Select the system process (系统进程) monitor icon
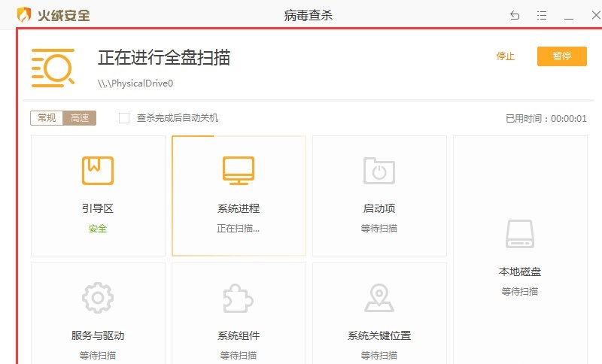Screen dimensions: 602x364 pyautogui.click(x=239, y=171)
